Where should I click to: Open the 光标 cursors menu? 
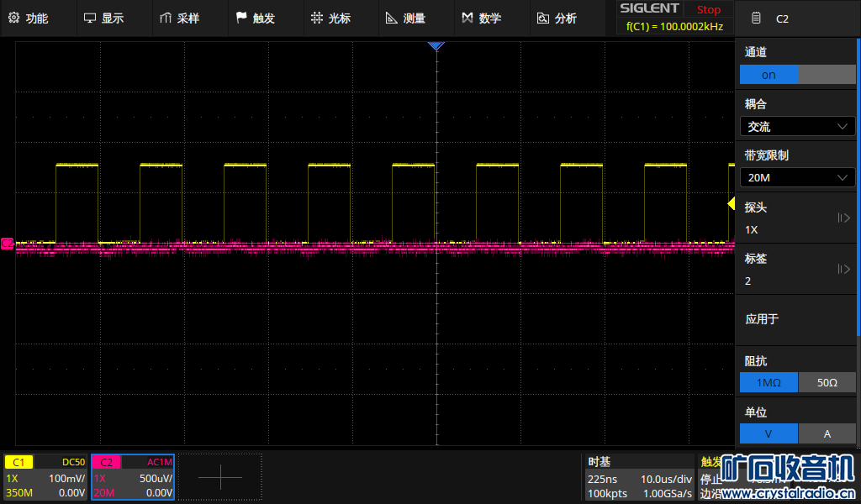[x=330, y=18]
